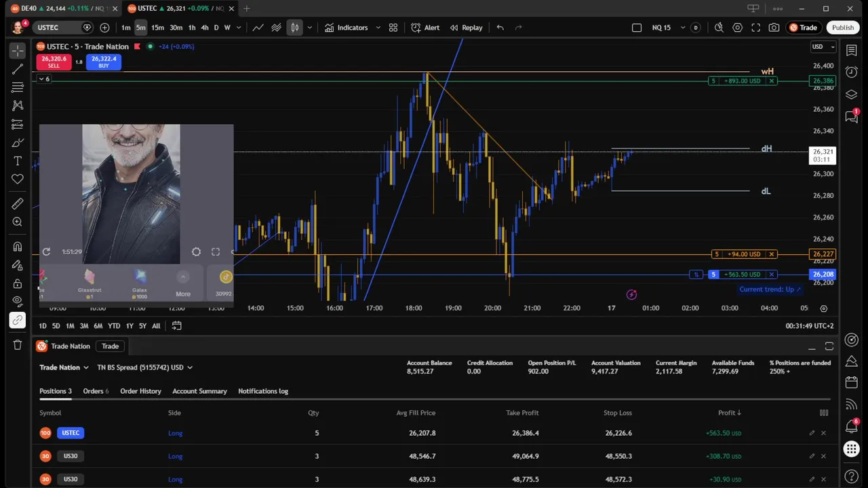The height and width of the screenshot is (488, 868).
Task: Open the Account Summary tab
Action: [x=199, y=391]
